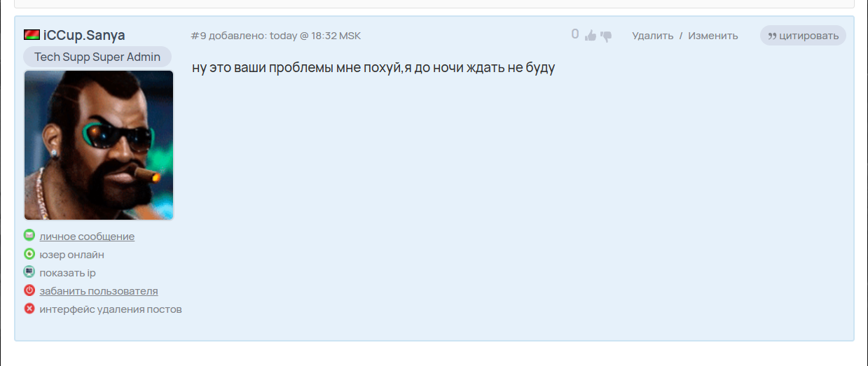
Task: Click the thumbs up icon
Action: click(591, 36)
